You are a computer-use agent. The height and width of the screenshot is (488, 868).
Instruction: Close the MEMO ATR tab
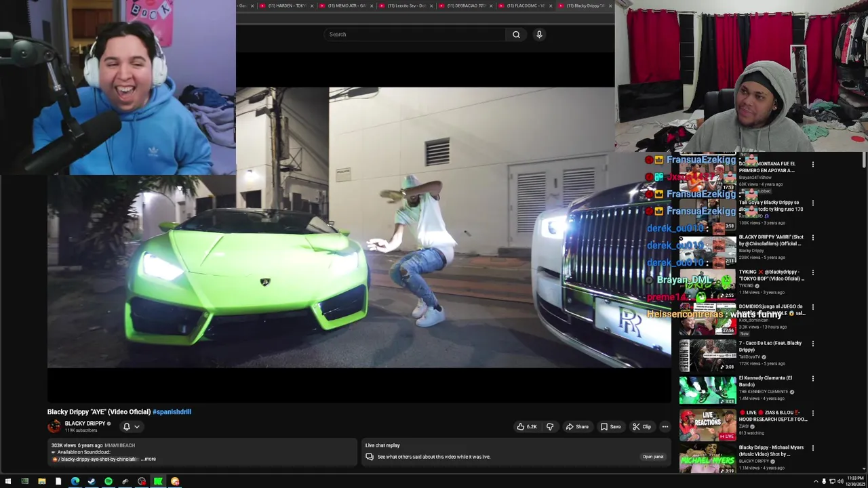(372, 5)
